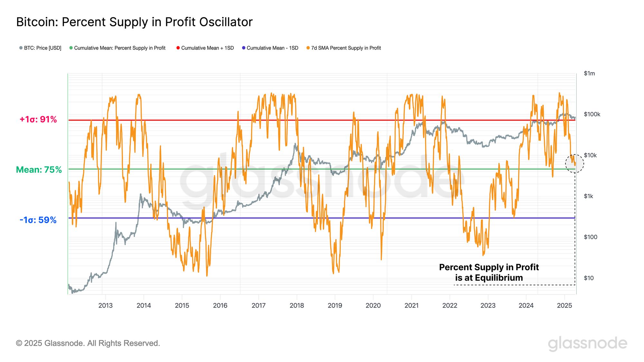
Task: Click the dashed circle highlighting the latest value
Action: (x=574, y=163)
